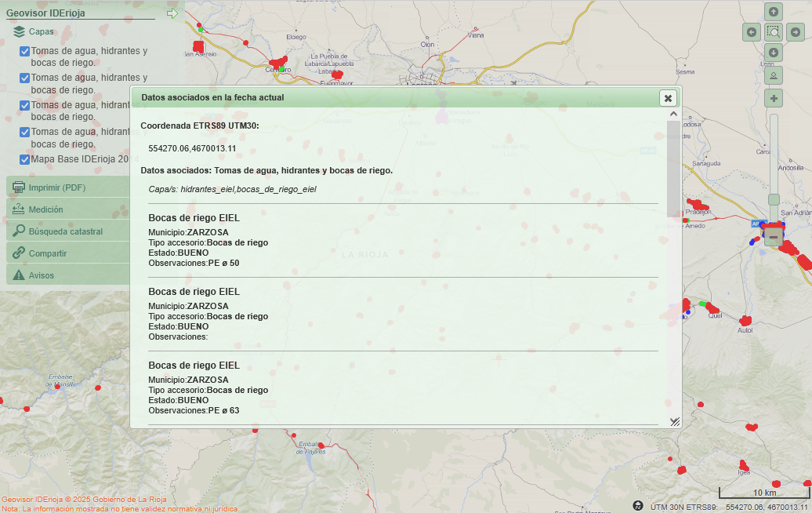Click 'Datos asociados: Tomas de agua, hidrantes y bocas de riego.' heading
The width and height of the screenshot is (812, 513).
point(266,170)
